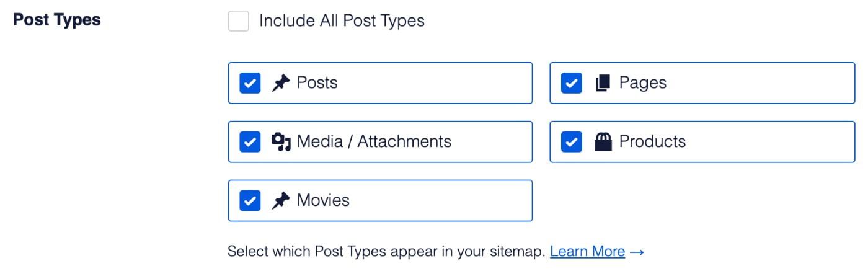Click the arrow after Learn More
This screenshot has width=868, height=271.
tap(637, 252)
